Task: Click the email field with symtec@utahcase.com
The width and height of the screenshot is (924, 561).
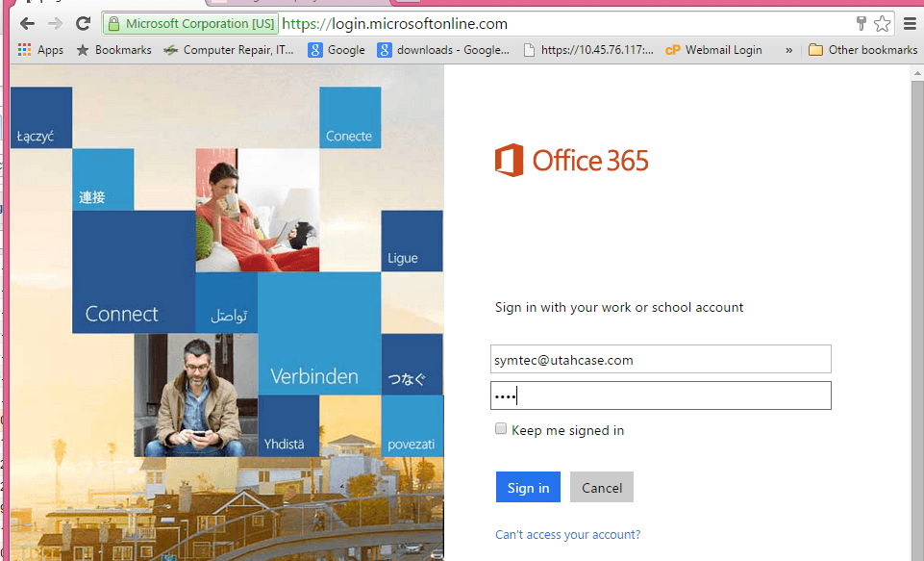Action: click(x=661, y=359)
